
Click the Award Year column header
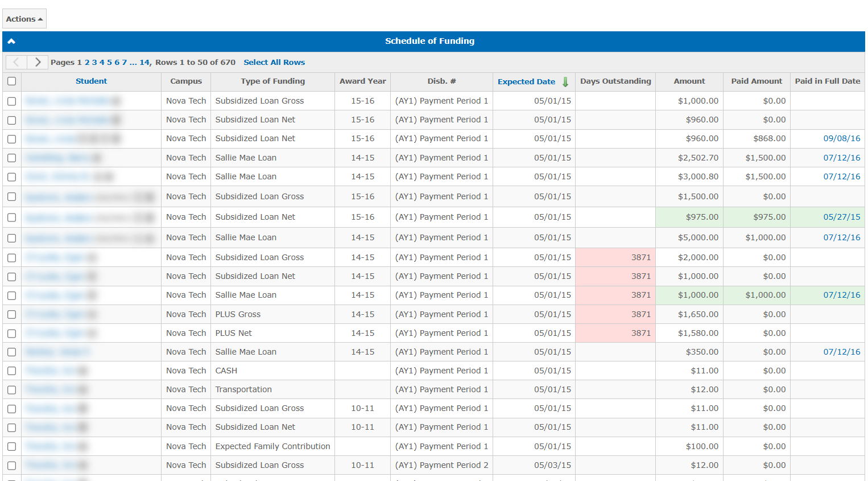click(362, 81)
